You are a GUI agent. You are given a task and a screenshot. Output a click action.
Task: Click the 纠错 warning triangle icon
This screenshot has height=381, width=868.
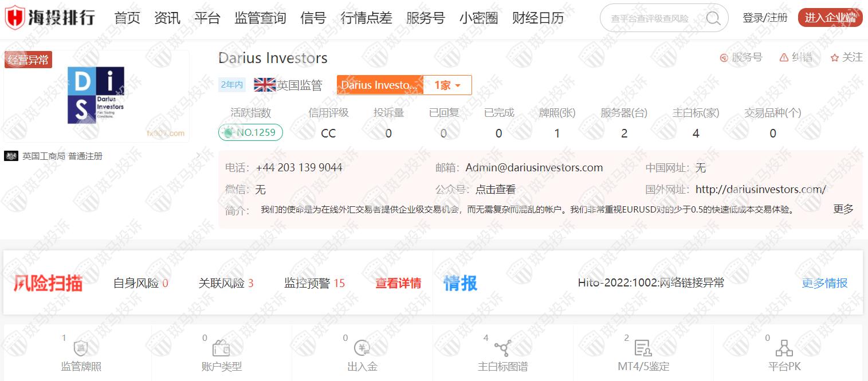784,57
